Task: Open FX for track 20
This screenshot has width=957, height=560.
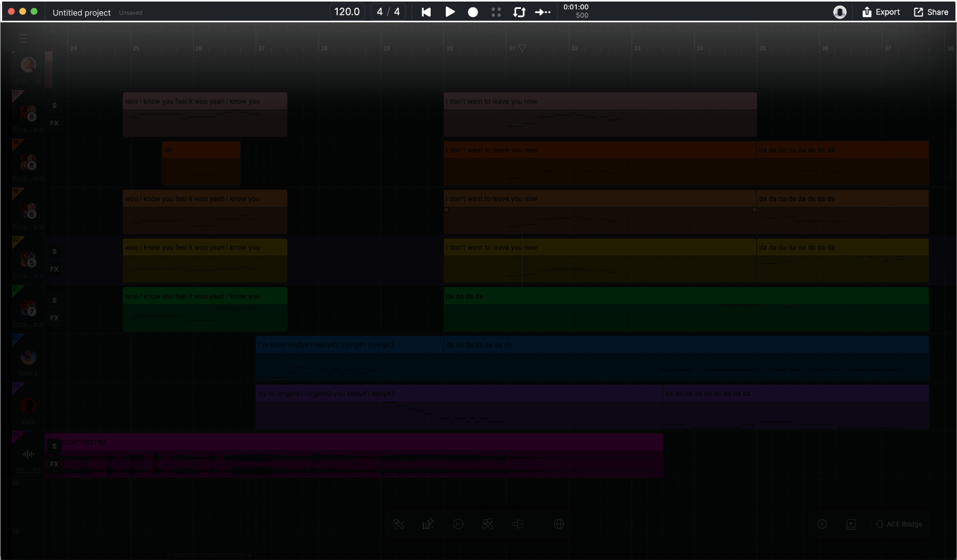Action: (54, 270)
